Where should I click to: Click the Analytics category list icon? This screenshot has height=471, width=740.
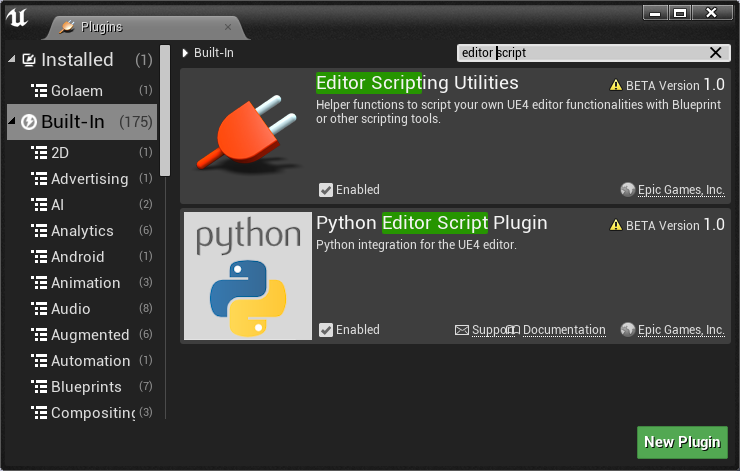39,230
